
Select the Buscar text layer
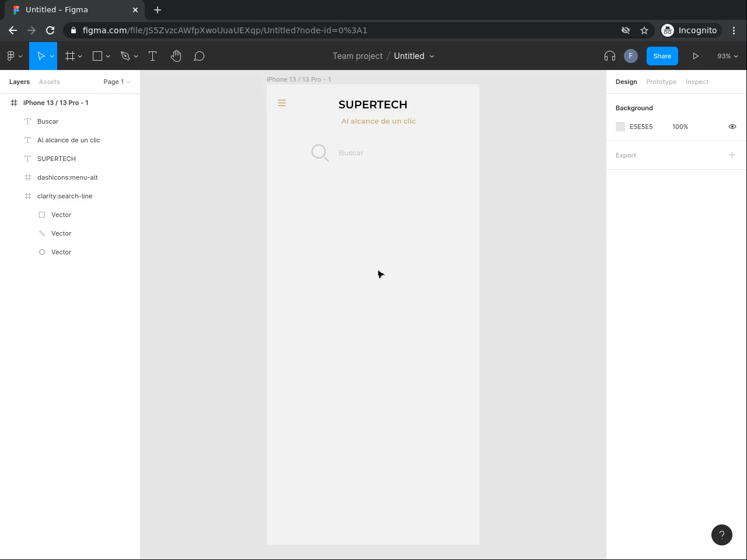pyautogui.click(x=70, y=121)
